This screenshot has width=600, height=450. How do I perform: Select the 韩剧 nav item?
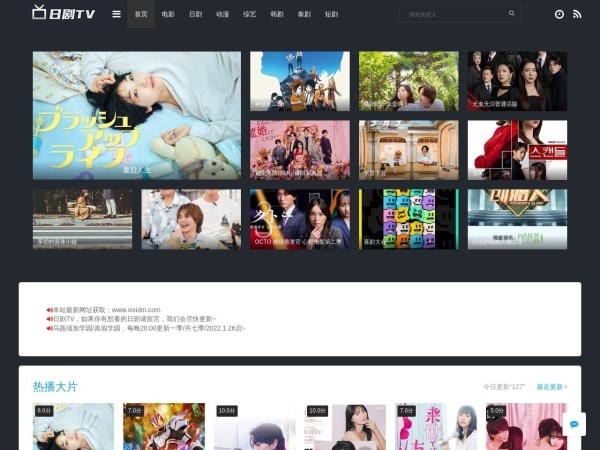(276, 14)
